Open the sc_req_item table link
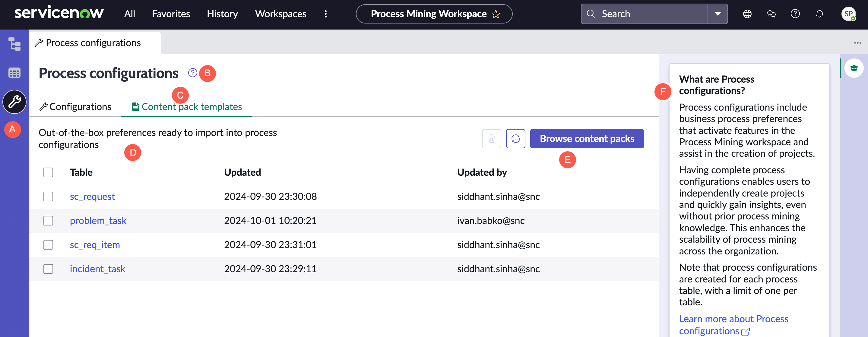Viewport: 868px width, 337px height. click(x=95, y=245)
